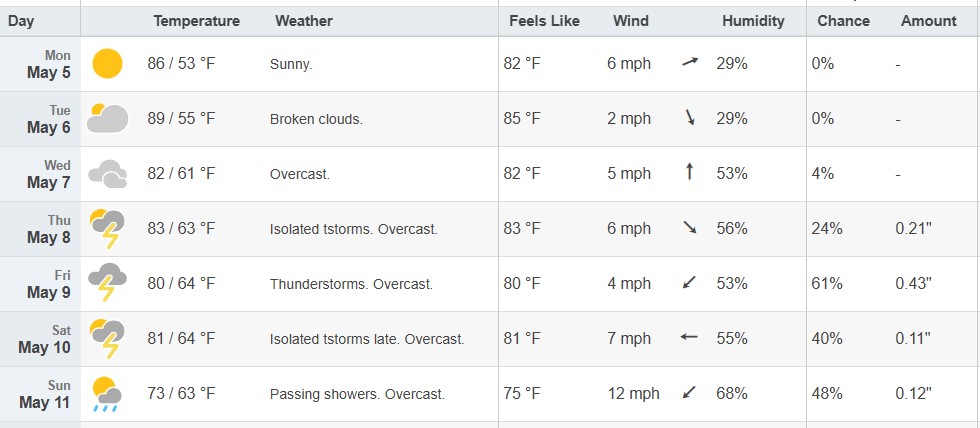Select the Sun May 11 day cell

coord(41,394)
